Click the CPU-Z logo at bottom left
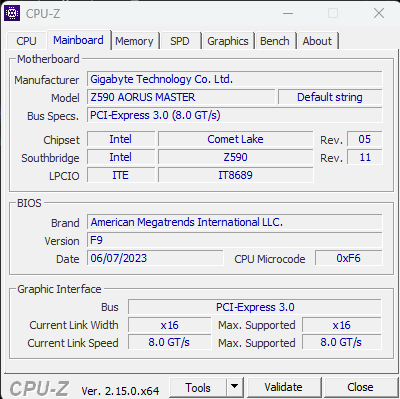The image size is (400, 399). click(39, 389)
